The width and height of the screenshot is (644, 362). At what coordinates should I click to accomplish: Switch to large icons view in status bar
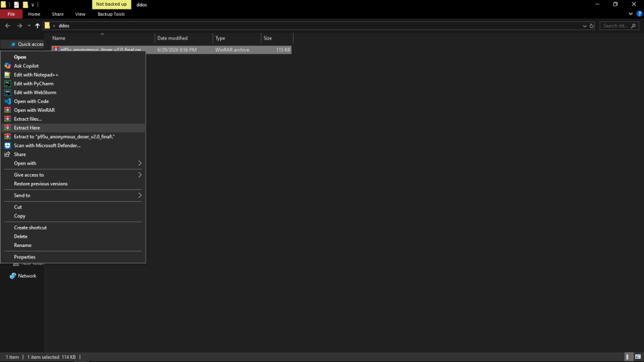638,357
